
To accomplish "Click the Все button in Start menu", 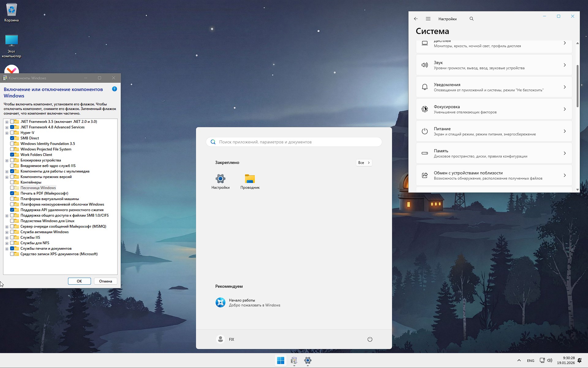I will [x=364, y=163].
